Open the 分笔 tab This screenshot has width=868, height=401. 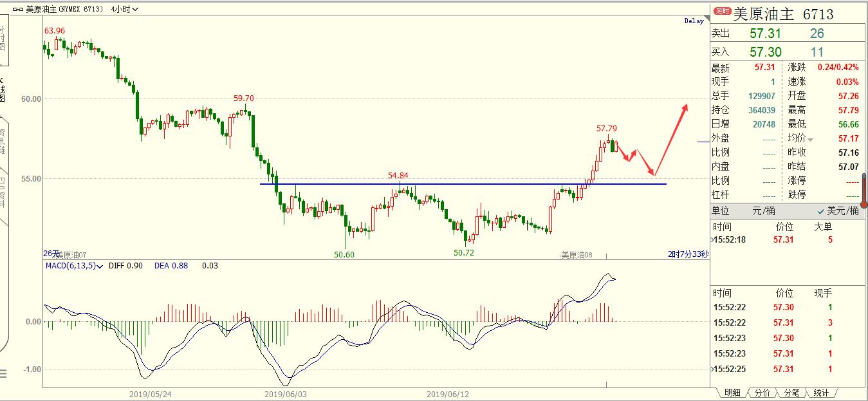pos(791,393)
